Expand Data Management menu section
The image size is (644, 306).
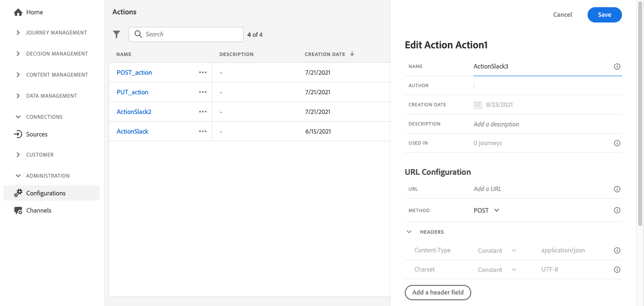(18, 96)
